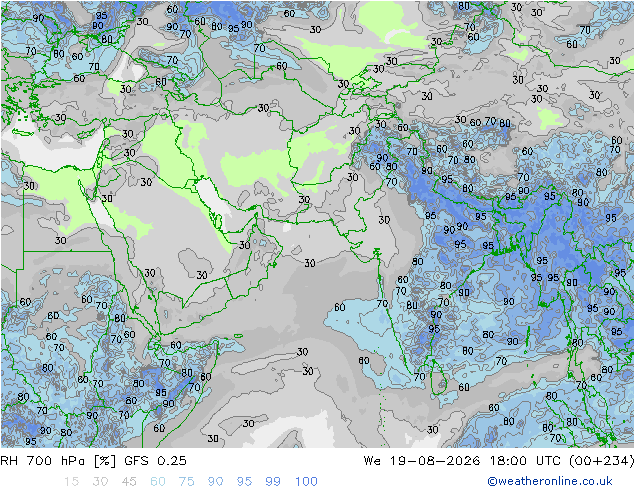Click the ©weatheronline.co.uk copyright link
Viewport: 634px width, 490px height.
click(x=550, y=481)
